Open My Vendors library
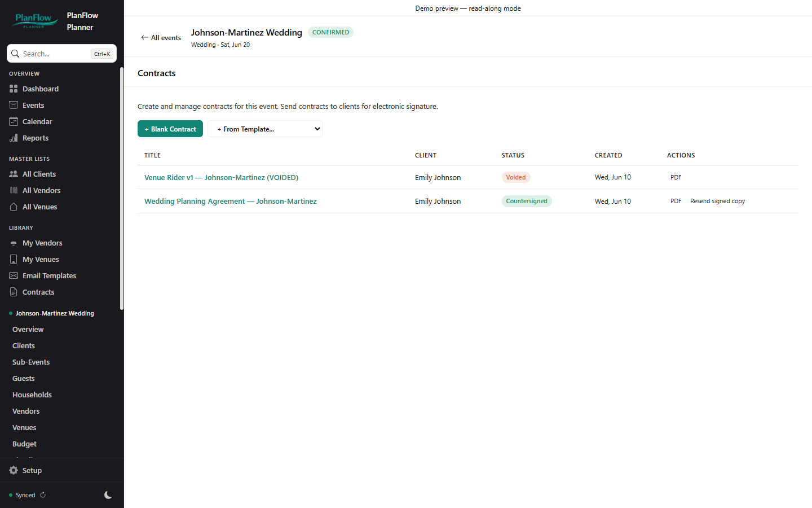Viewport: 812px width, 508px height. coord(42,243)
